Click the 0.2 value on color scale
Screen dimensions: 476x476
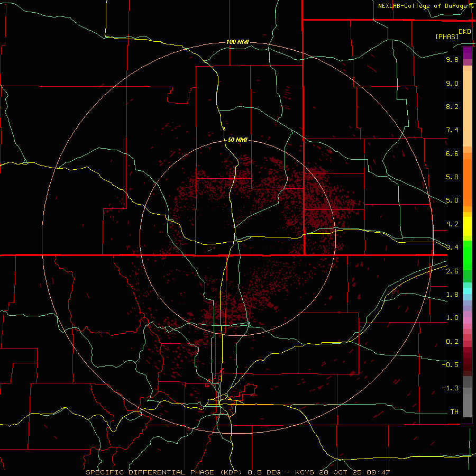tap(452, 342)
